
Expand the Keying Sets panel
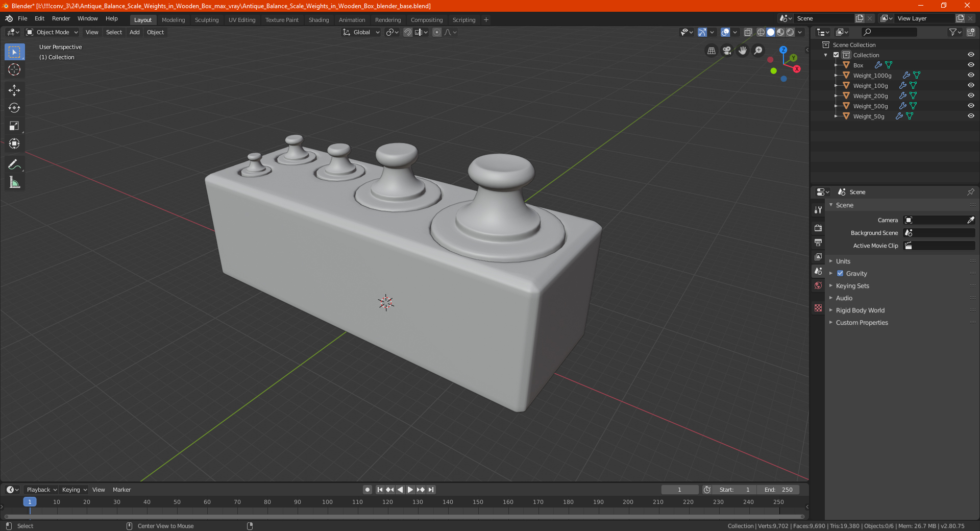click(852, 286)
